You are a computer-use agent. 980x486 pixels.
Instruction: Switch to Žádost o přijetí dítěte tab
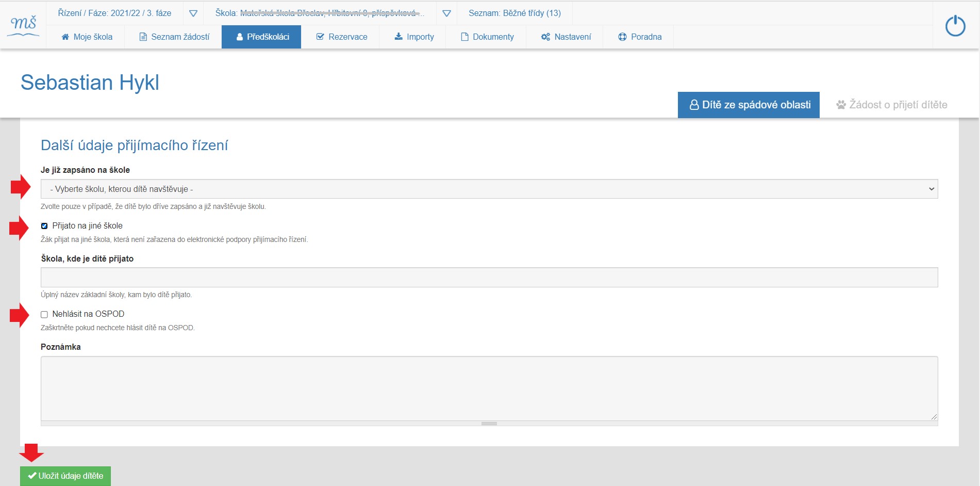pyautogui.click(x=891, y=105)
